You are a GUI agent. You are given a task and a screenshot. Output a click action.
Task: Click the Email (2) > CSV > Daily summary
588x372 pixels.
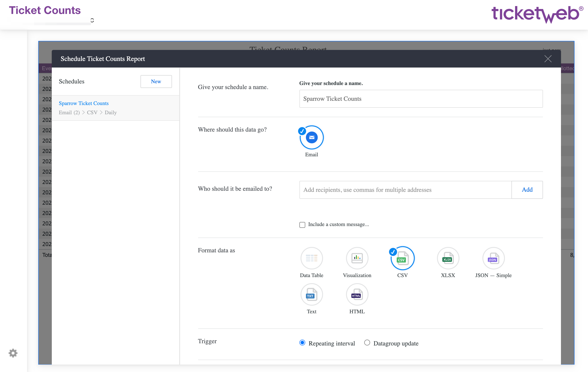pos(88,112)
